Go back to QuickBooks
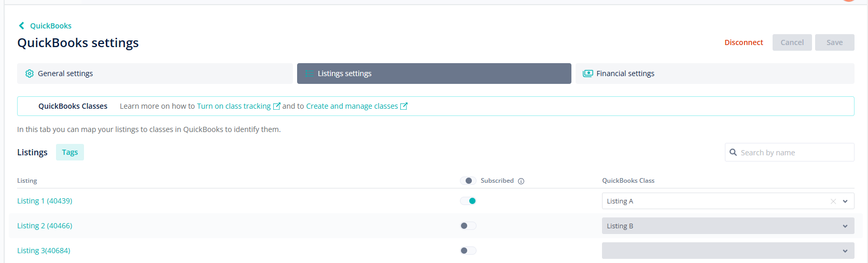This screenshot has width=868, height=263. click(51, 26)
